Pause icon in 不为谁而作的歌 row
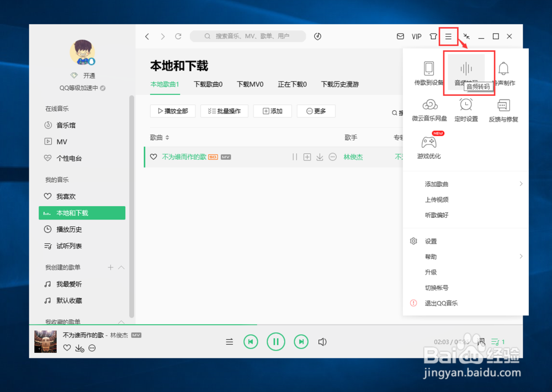 pyautogui.click(x=295, y=157)
